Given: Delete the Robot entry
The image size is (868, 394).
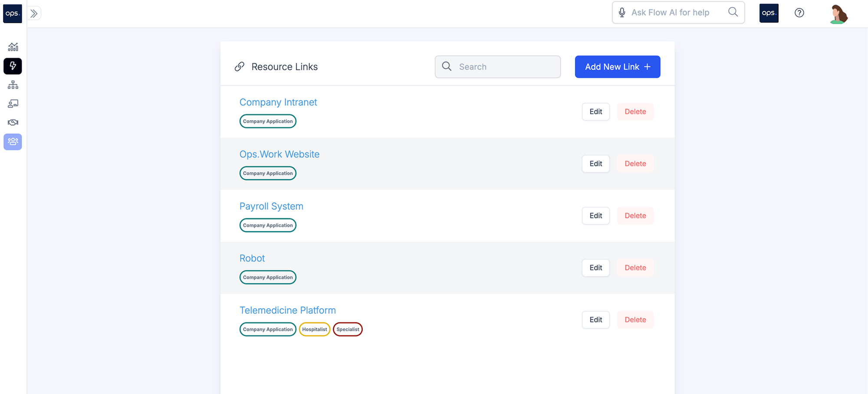Looking at the screenshot, I should (635, 268).
